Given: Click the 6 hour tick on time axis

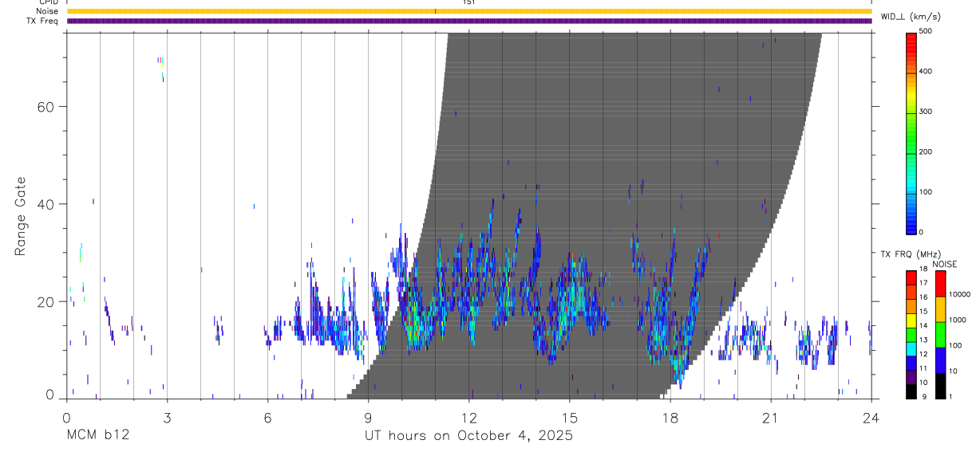Looking at the screenshot, I should 267,418.
